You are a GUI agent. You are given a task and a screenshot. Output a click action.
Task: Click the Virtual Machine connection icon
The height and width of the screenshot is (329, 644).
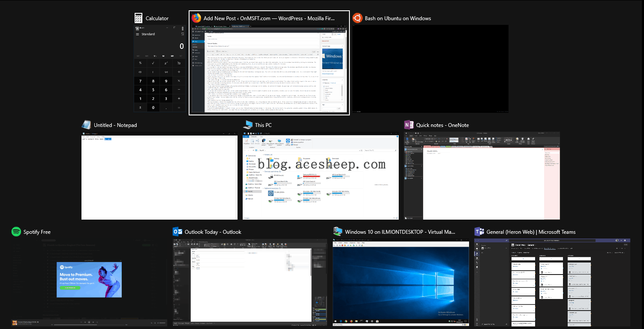(x=338, y=232)
